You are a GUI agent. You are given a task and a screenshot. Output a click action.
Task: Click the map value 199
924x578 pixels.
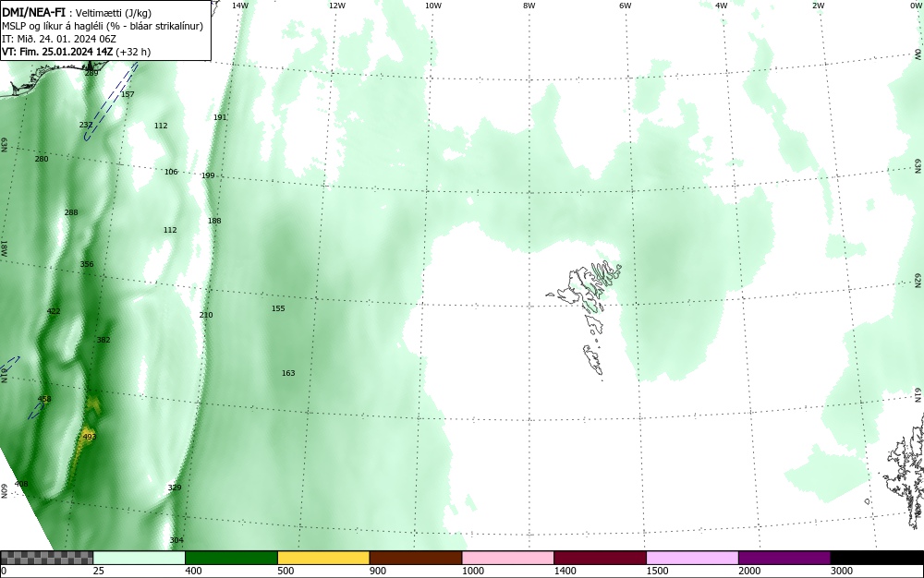pyautogui.click(x=208, y=175)
